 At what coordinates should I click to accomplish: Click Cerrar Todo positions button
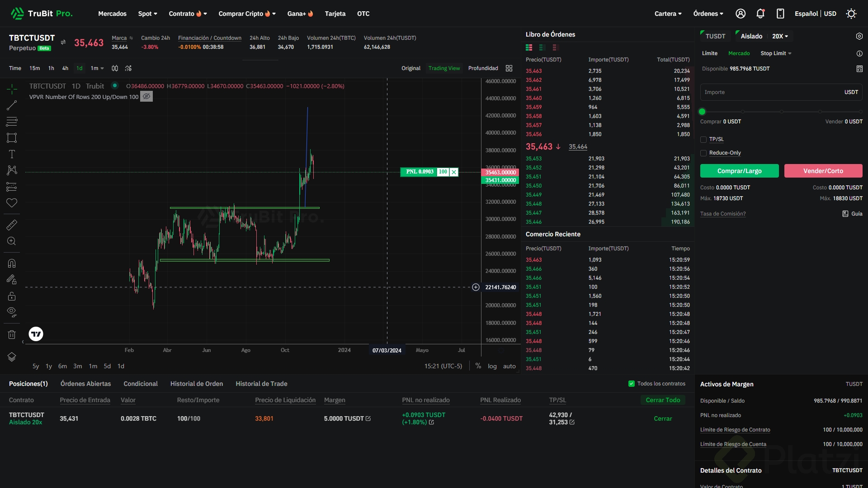click(x=663, y=400)
